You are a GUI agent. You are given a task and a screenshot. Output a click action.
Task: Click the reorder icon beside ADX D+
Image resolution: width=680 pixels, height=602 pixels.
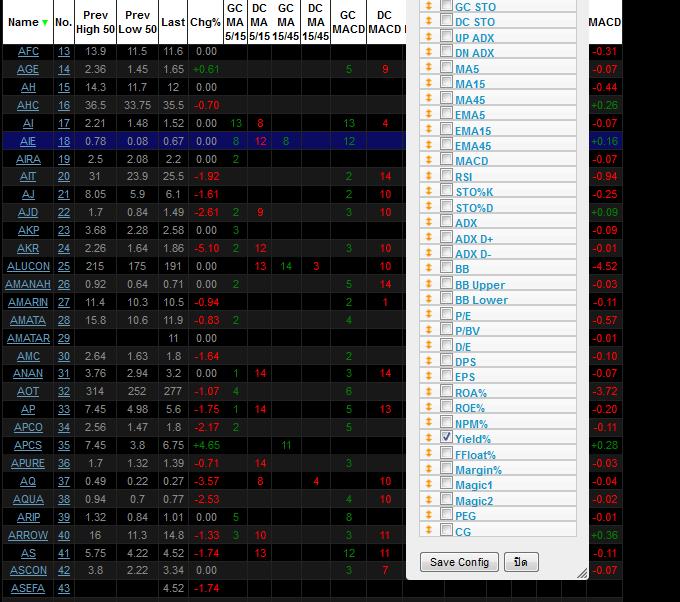point(428,237)
